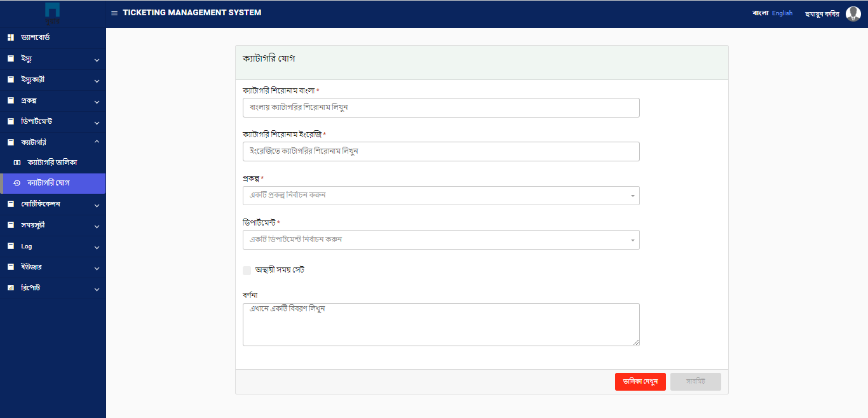Viewport: 868px width, 418px height.
Task: Switch language to English
Action: tap(782, 13)
